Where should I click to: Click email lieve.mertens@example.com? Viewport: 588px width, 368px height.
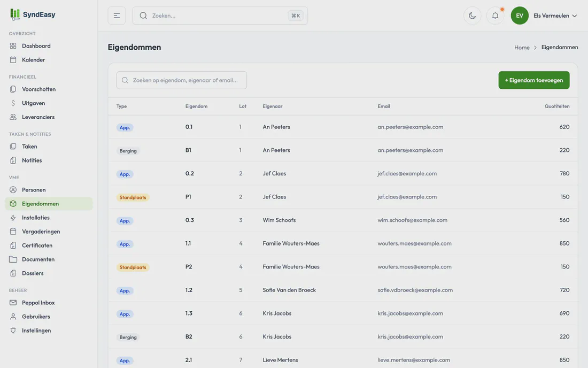coord(414,360)
